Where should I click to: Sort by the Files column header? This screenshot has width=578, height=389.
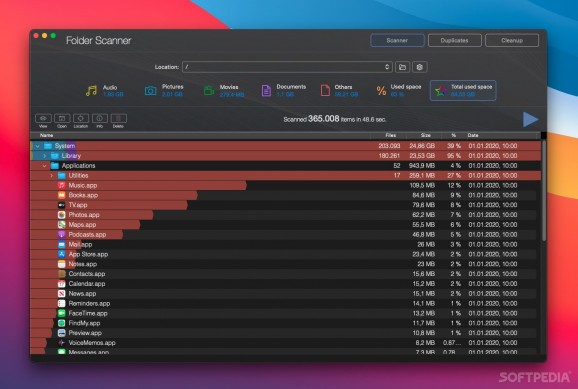(390, 135)
